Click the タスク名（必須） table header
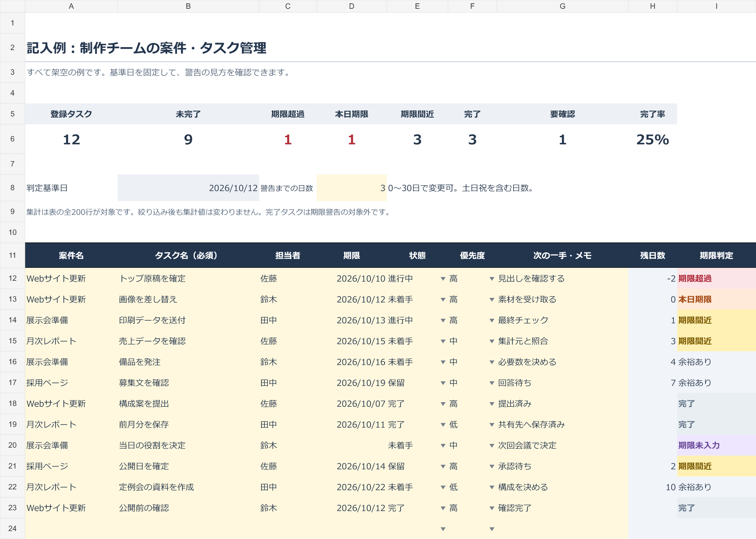The height and width of the screenshot is (539, 756). click(188, 255)
